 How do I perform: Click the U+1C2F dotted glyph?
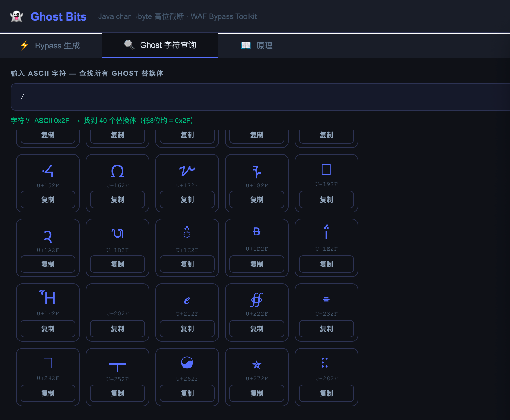[187, 232]
